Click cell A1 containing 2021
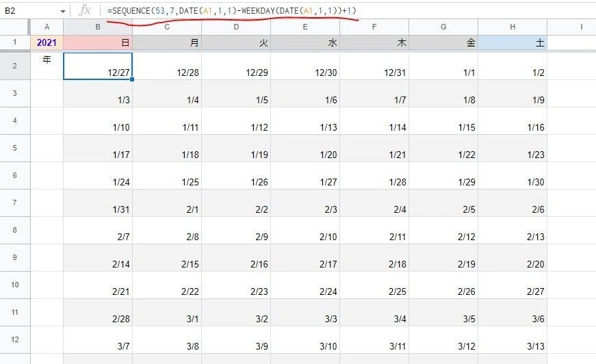This screenshot has height=364, width=596. pyautogui.click(x=47, y=42)
